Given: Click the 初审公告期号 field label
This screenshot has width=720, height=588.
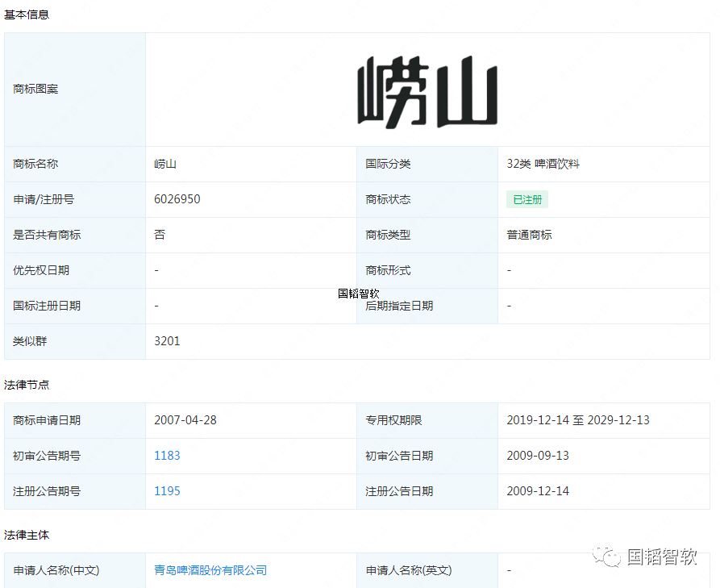Looking at the screenshot, I should point(47,456).
